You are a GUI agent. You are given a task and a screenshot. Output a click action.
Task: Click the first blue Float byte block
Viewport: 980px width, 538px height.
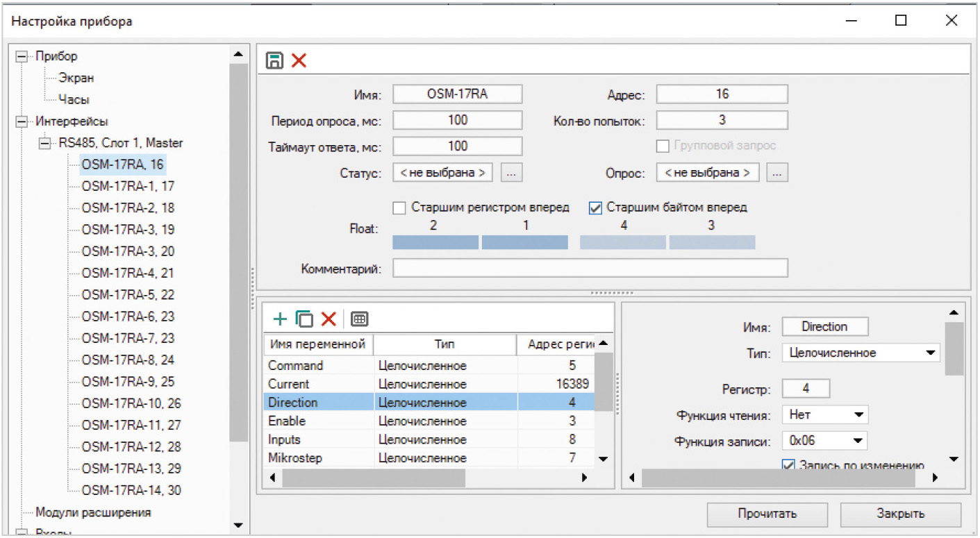point(435,242)
